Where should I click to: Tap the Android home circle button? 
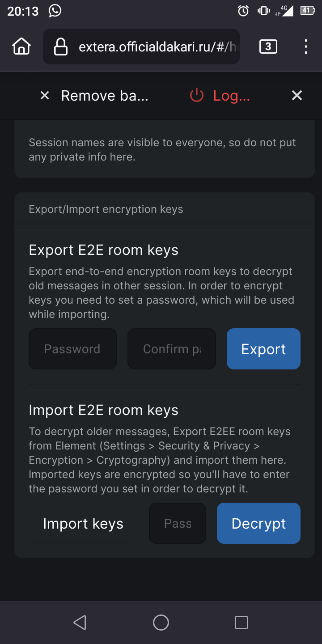click(161, 623)
